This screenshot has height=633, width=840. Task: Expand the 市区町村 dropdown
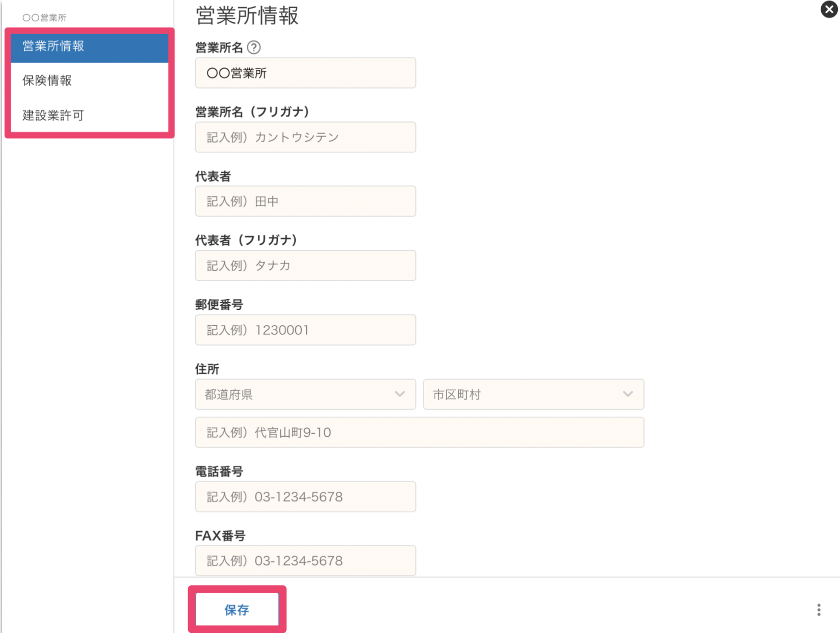(x=533, y=394)
